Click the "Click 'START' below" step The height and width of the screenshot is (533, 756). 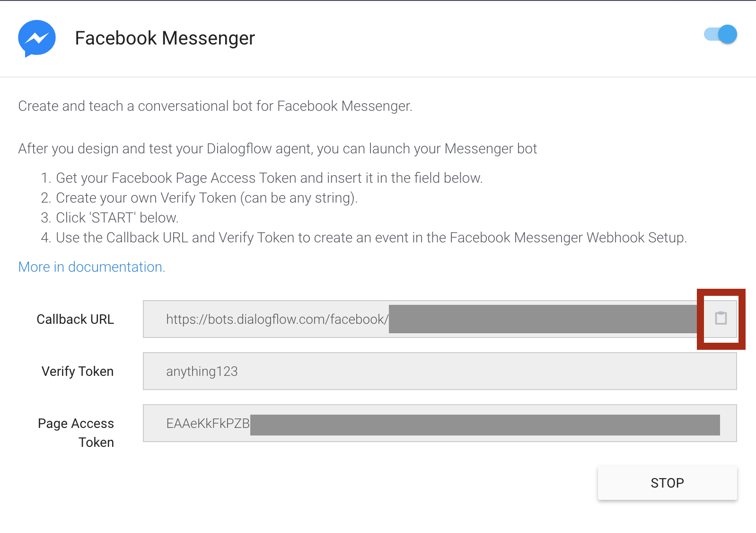[x=117, y=218]
